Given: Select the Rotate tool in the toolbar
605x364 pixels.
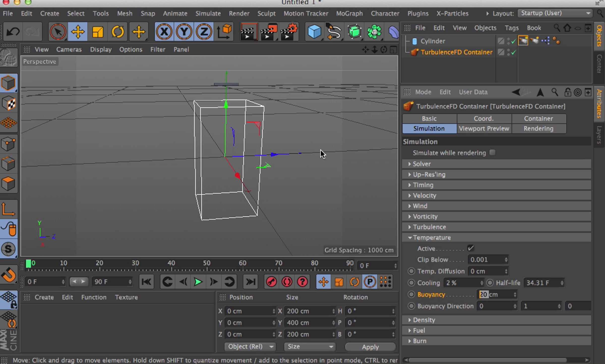Looking at the screenshot, I should [x=117, y=32].
